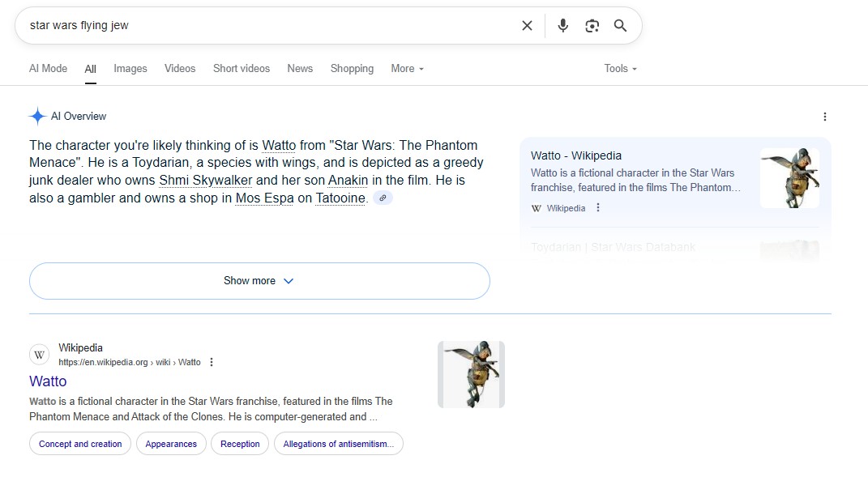Click the Watto image beside first result

coord(471,375)
